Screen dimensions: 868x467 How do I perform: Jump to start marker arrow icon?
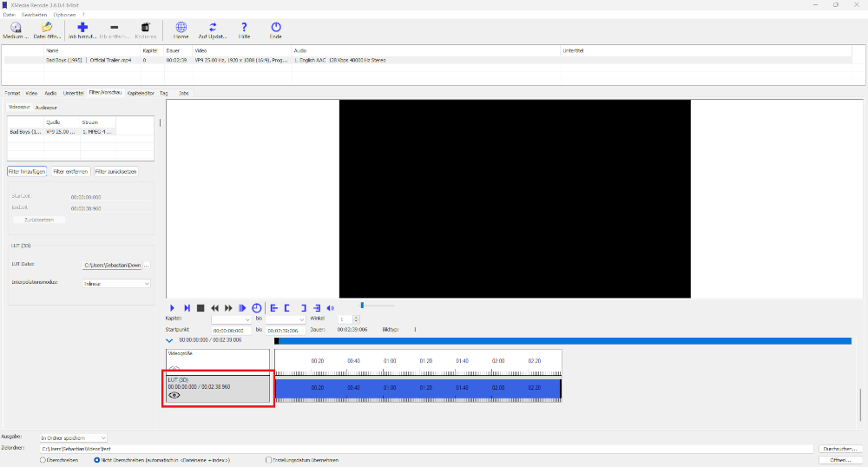tap(274, 308)
